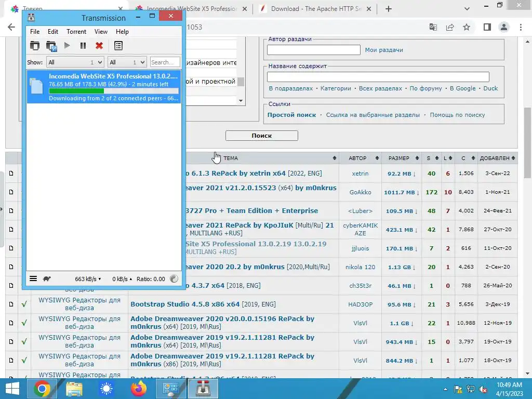
Task: Expand the first Show filter dropdown
Action: (75, 62)
